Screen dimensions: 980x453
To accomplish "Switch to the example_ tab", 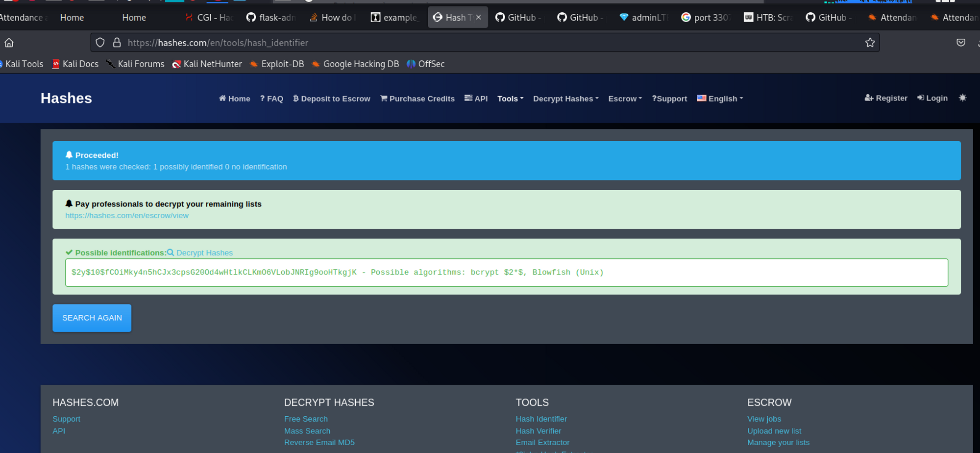I will pyautogui.click(x=395, y=18).
